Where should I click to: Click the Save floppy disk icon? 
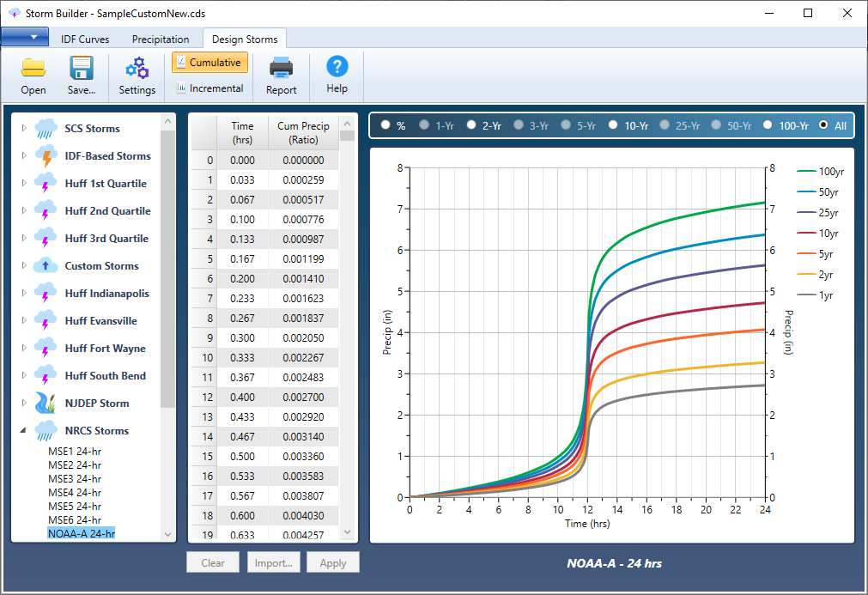coord(82,69)
